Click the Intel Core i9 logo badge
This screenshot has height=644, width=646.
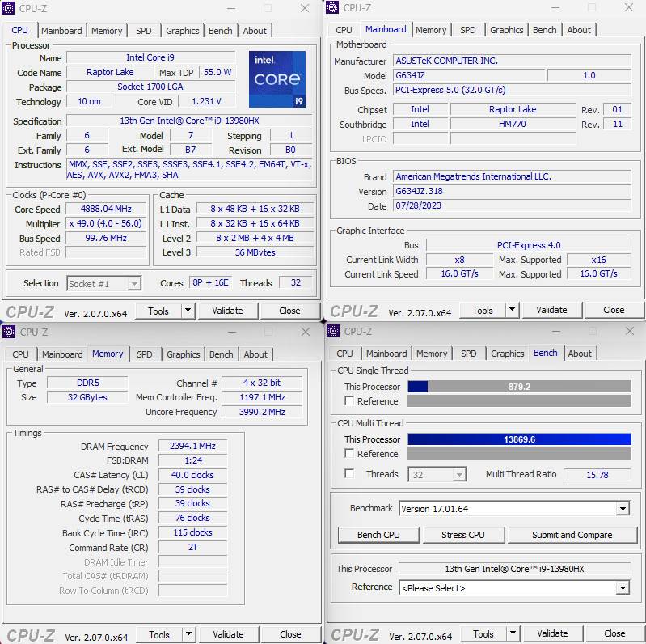point(277,79)
